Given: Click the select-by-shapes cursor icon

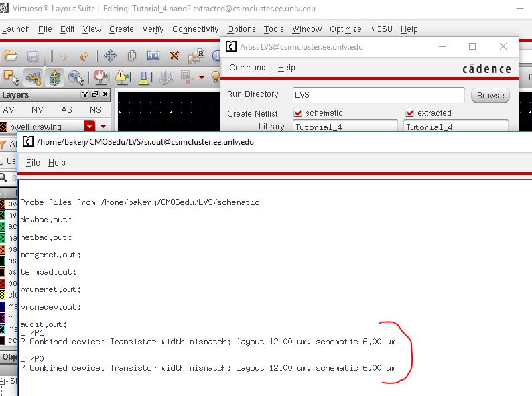Looking at the screenshot, I should tap(76, 78).
